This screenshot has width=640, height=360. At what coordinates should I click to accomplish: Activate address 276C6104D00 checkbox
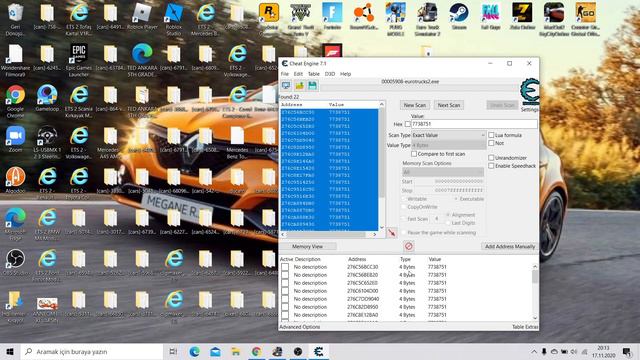pyautogui.click(x=285, y=291)
